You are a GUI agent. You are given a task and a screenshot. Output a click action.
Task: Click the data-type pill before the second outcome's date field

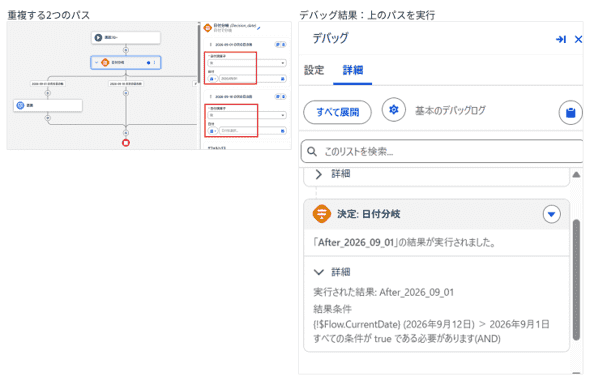click(213, 131)
